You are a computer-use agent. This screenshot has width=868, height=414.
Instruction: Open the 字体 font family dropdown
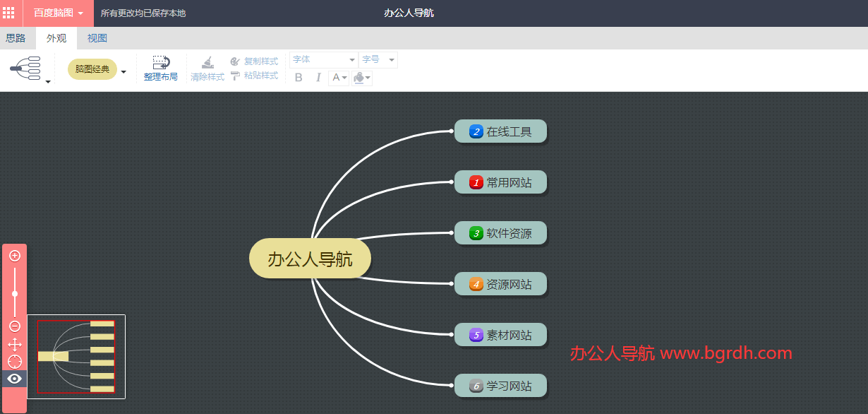(324, 60)
